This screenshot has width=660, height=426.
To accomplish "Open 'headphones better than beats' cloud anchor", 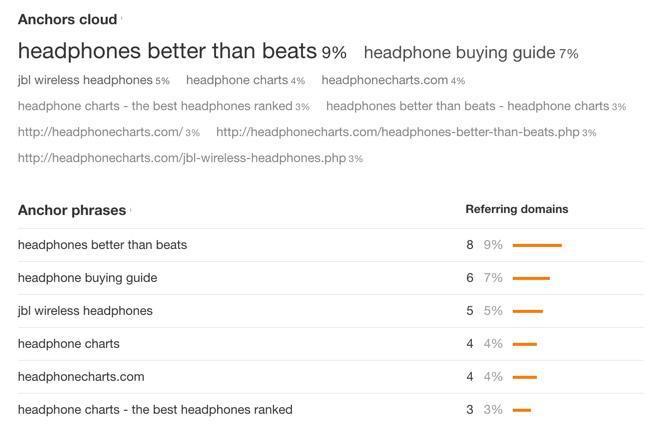I will click(168, 51).
